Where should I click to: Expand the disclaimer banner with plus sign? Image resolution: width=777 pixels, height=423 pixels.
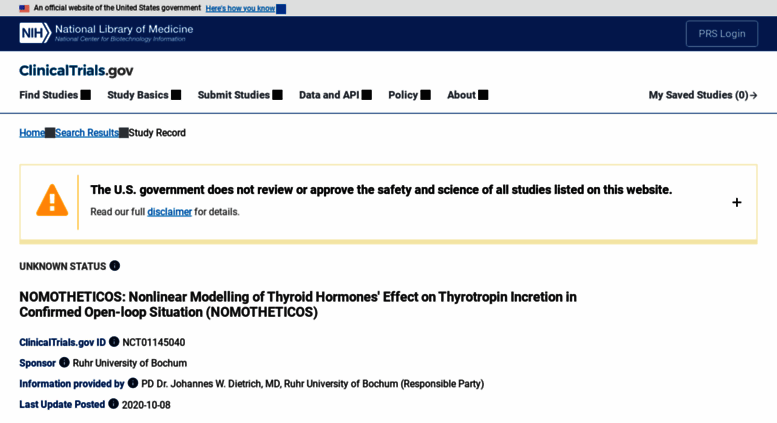click(737, 203)
